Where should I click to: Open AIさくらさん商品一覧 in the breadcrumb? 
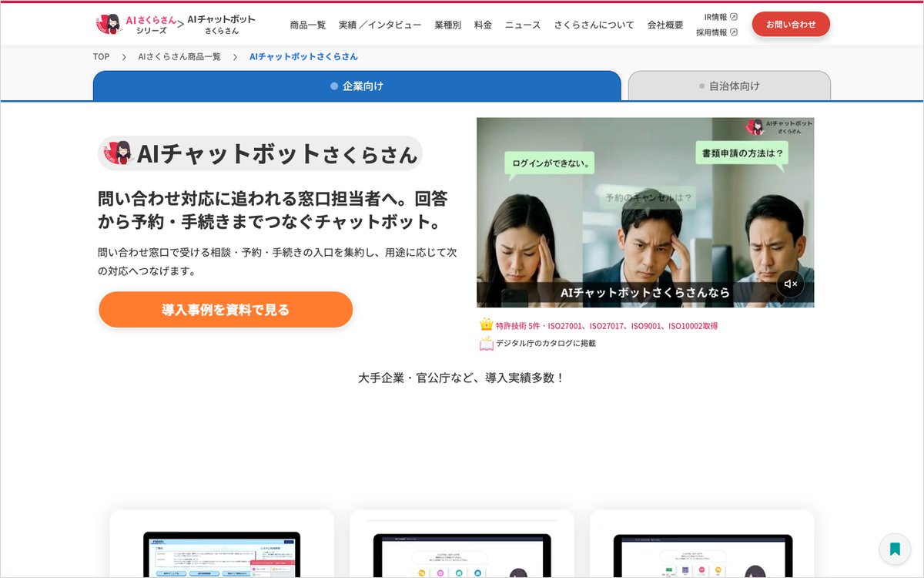179,57
